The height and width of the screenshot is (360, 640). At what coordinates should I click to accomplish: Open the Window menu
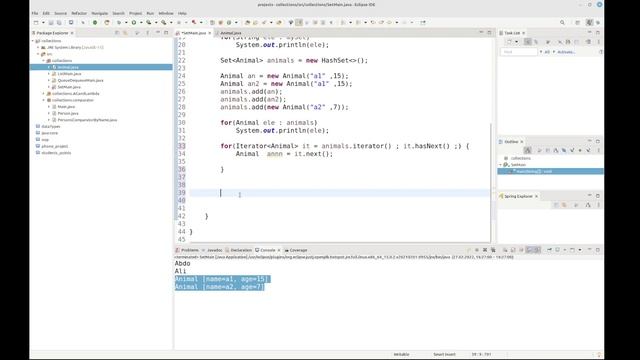(166, 13)
